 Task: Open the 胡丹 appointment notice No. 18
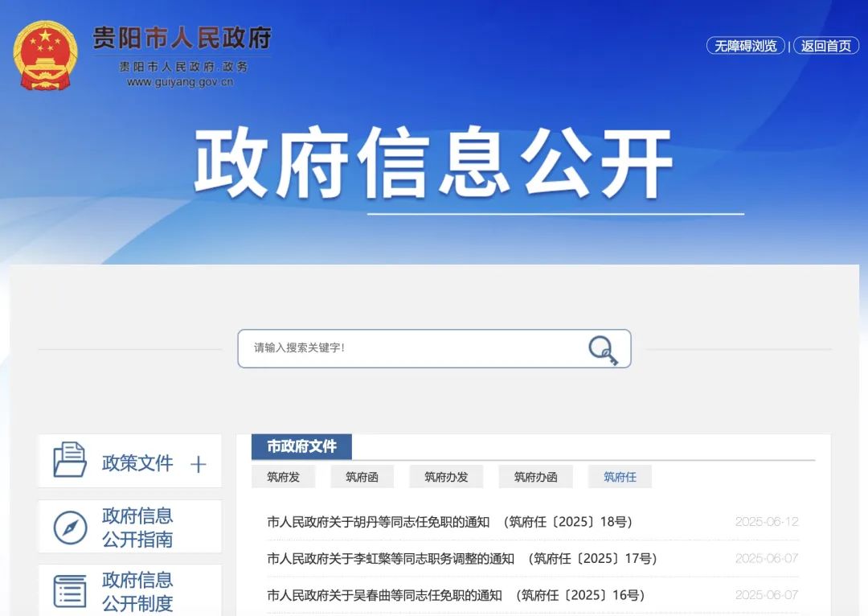pos(449,522)
